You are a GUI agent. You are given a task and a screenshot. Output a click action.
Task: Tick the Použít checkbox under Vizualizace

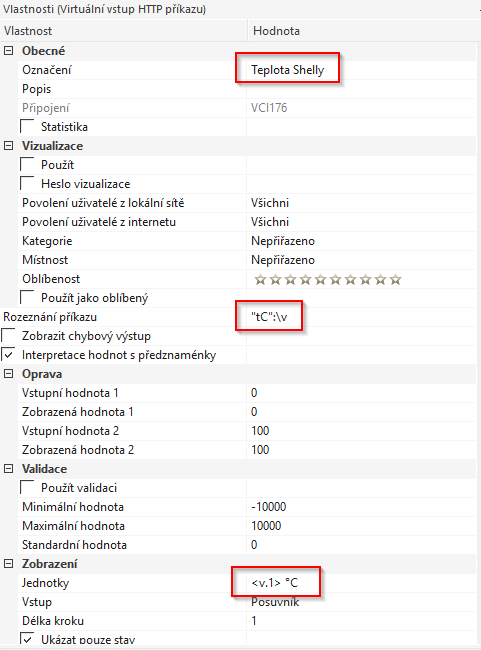(x=27, y=165)
